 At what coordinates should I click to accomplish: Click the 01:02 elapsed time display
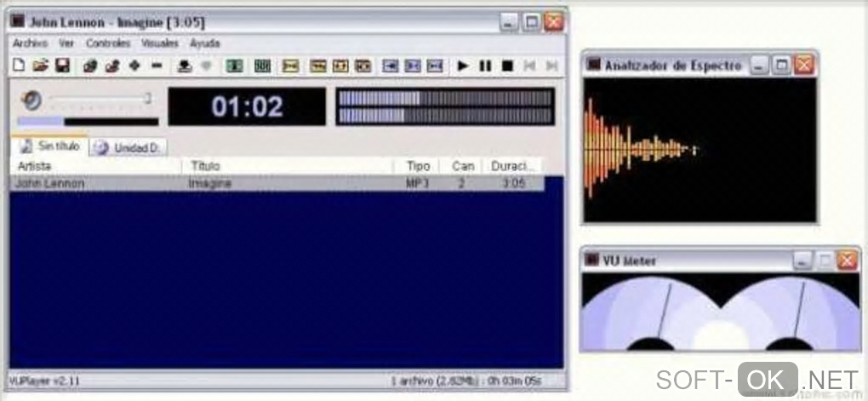247,106
